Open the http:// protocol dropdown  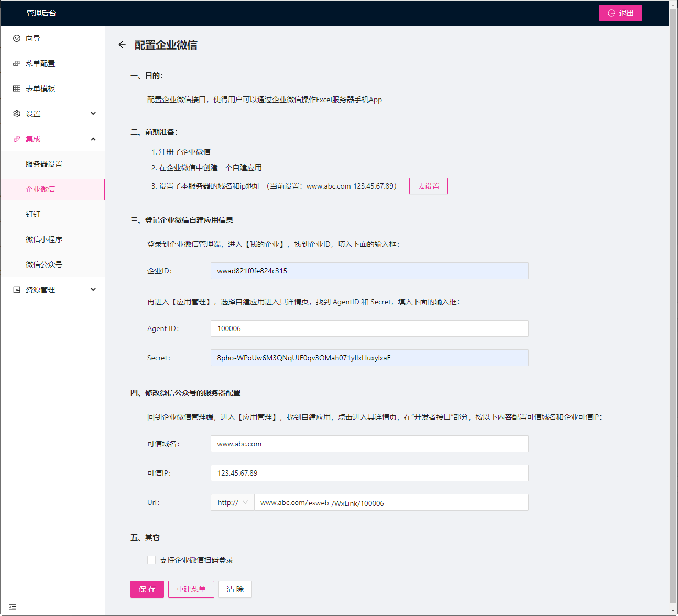233,502
